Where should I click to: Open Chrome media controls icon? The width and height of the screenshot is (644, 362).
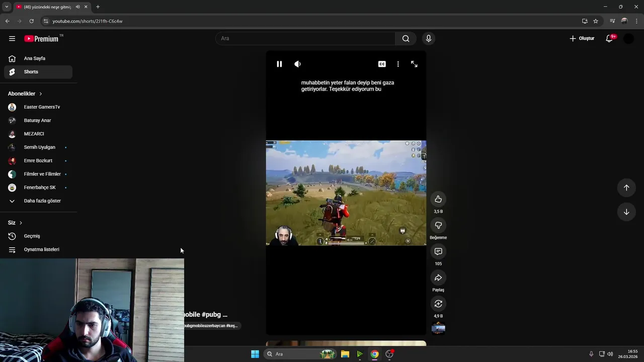point(612,21)
